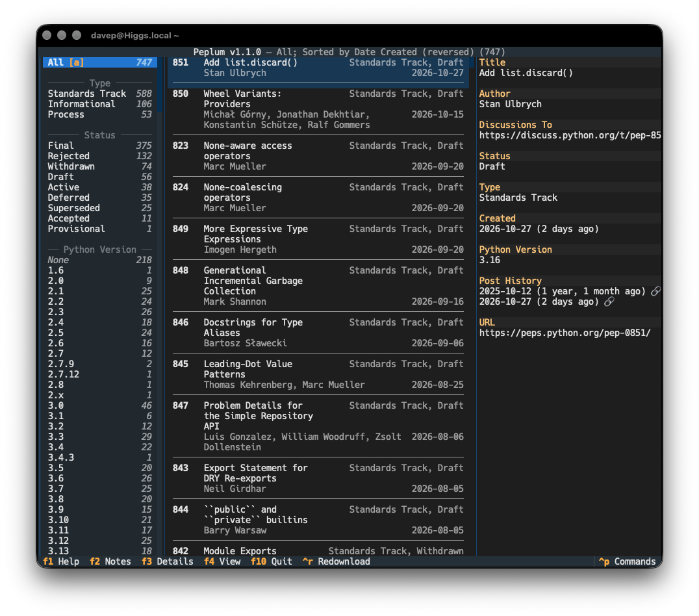Quit Peplum using the f10 footer key
The height and width of the screenshot is (616, 699).
click(271, 561)
